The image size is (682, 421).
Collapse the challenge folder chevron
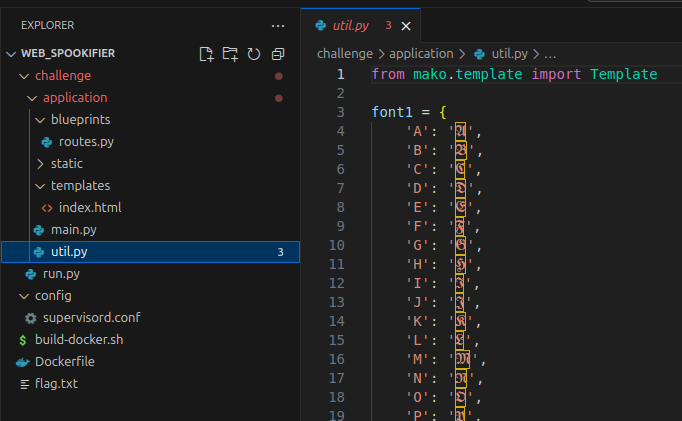(x=24, y=76)
